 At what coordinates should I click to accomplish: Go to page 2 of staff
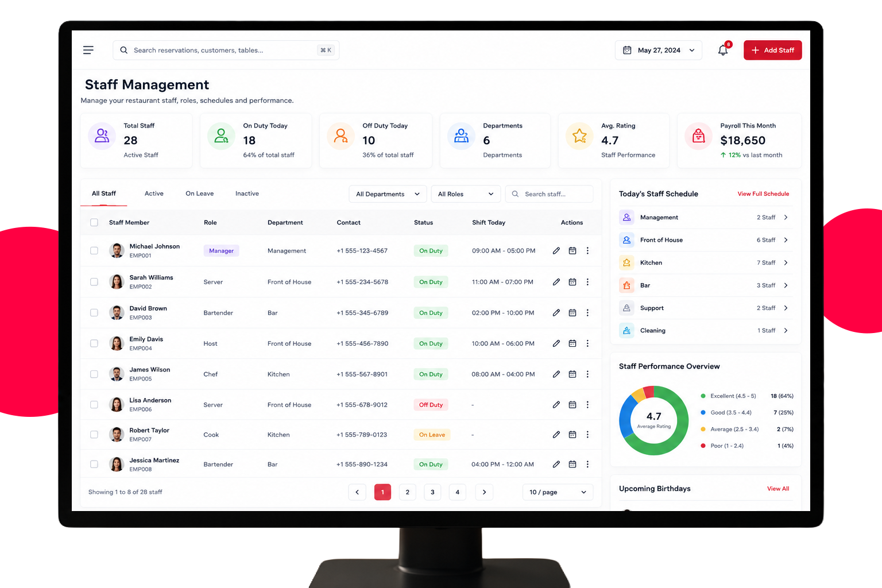(408, 492)
